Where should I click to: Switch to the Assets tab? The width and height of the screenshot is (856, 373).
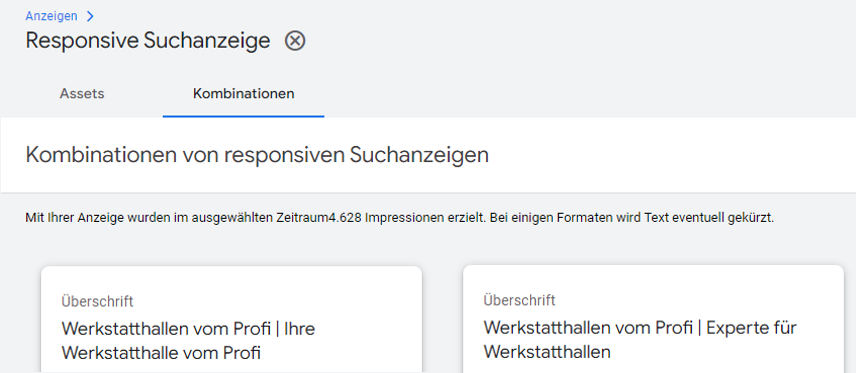[82, 94]
